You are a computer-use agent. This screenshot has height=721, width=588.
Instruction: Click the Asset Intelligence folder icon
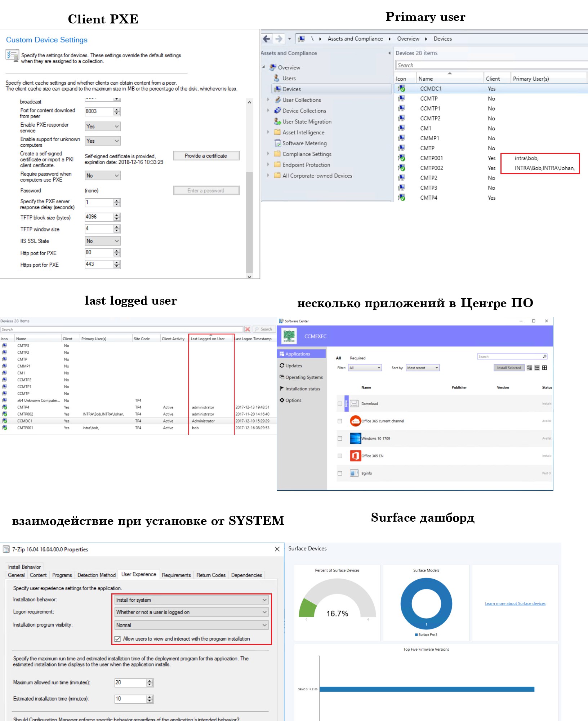pos(277,132)
